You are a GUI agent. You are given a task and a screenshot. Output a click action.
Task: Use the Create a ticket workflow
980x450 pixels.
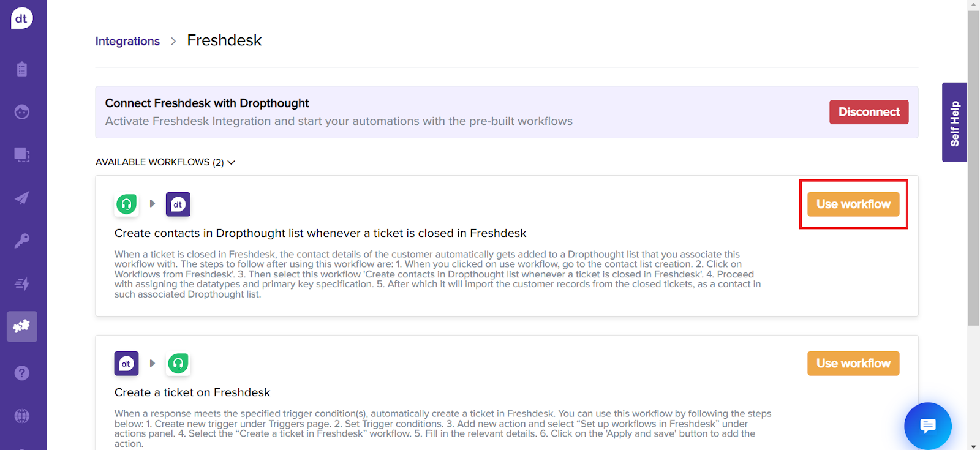tap(853, 364)
